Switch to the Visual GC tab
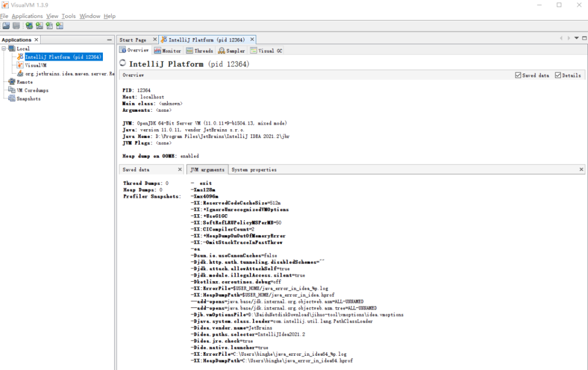 [x=266, y=51]
